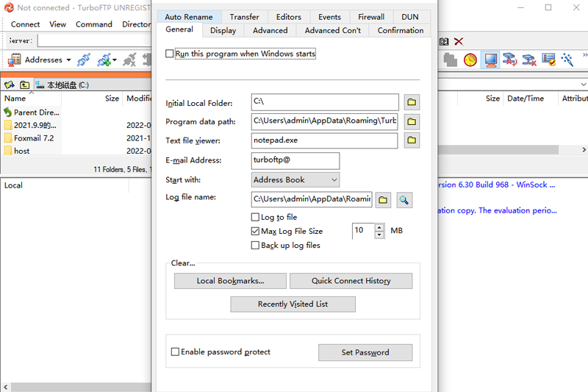This screenshot has width=588, height=392.
Task: Expand the toolbar overflow double chevron
Action: tap(584, 55)
